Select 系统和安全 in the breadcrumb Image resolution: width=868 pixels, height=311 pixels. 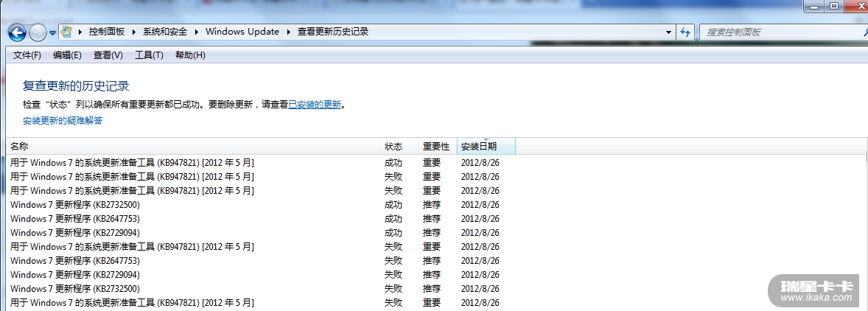(x=165, y=32)
